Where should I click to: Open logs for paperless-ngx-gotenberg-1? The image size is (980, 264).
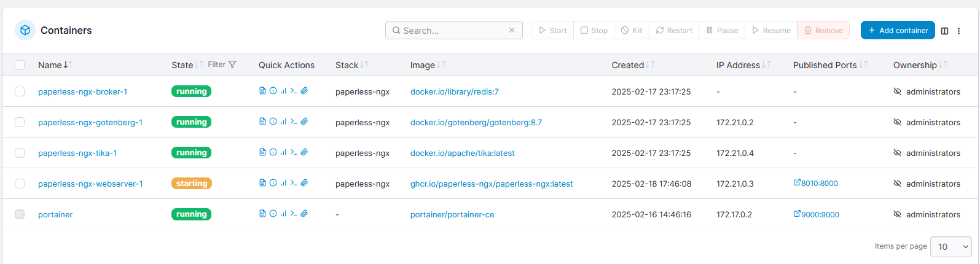pos(262,122)
